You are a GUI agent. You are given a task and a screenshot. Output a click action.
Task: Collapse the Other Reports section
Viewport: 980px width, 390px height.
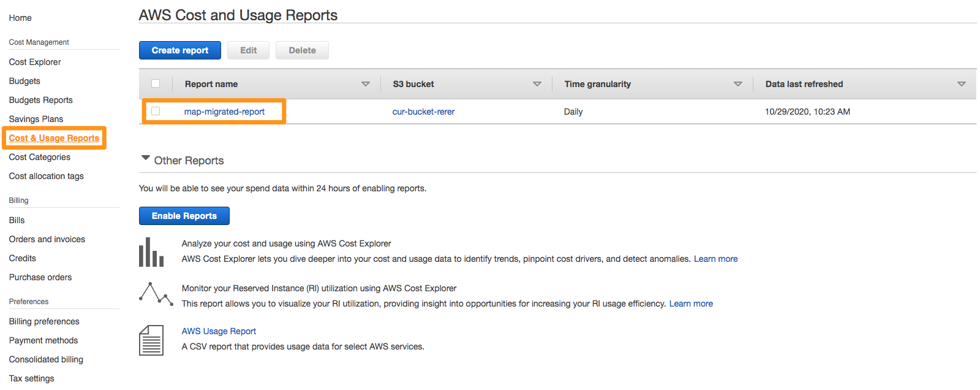tap(146, 158)
